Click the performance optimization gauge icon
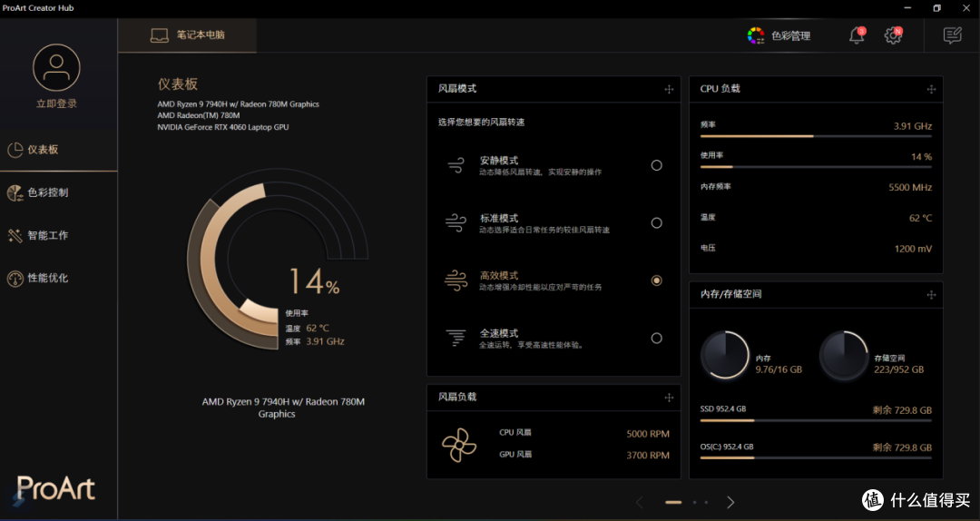 point(15,279)
